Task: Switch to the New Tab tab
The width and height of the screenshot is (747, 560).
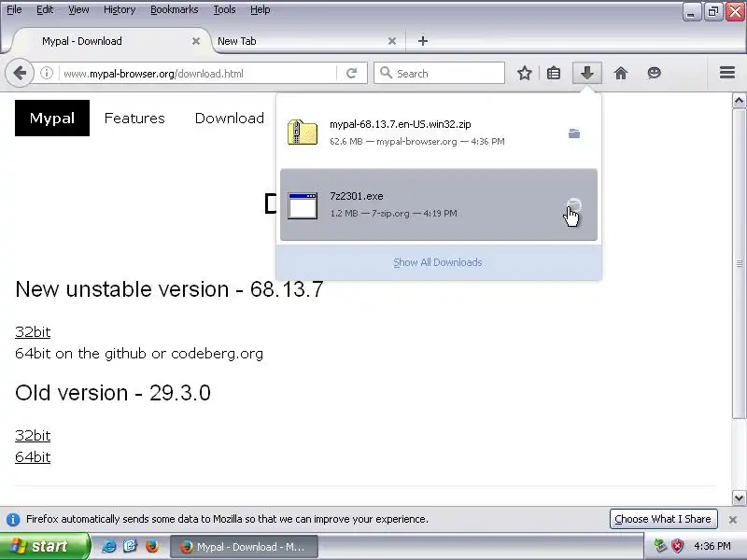Action: [305, 41]
